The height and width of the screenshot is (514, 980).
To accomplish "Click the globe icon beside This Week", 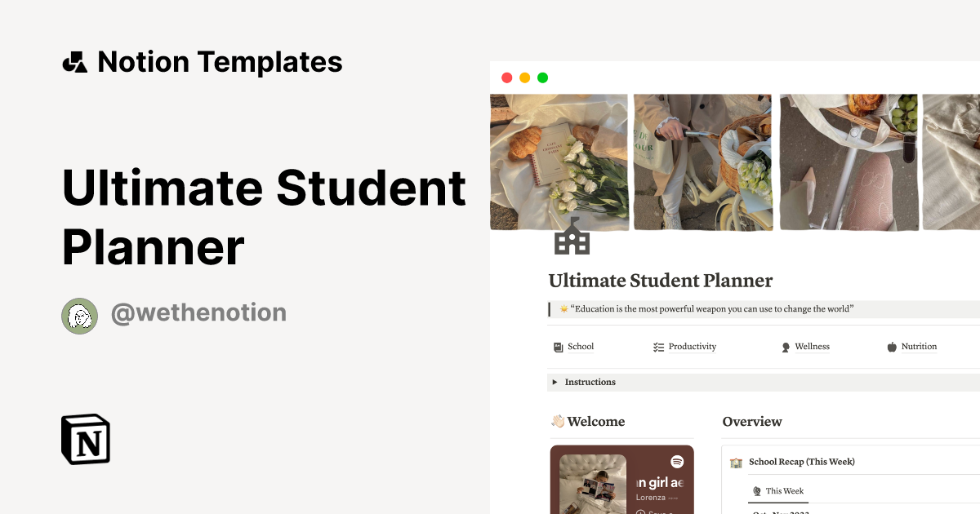I will (756, 491).
